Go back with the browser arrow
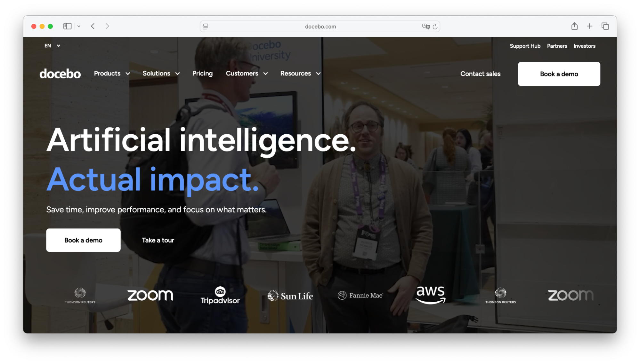640x364 pixels. pyautogui.click(x=93, y=26)
